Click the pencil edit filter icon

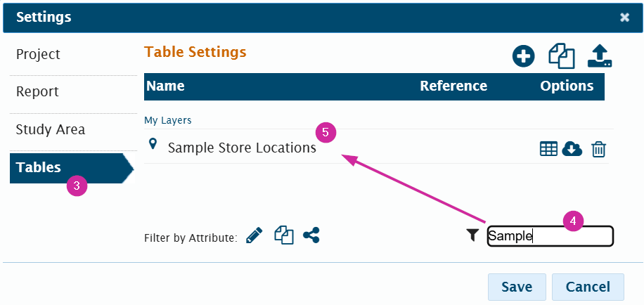click(x=255, y=236)
